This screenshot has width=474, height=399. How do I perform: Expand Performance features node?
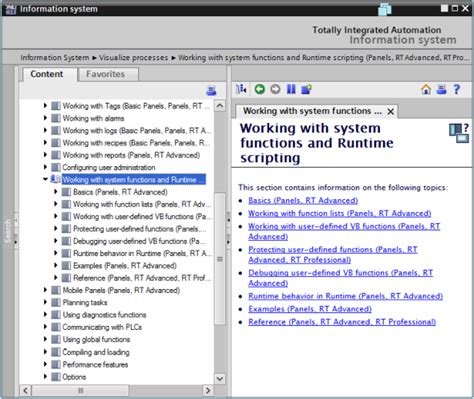45,364
